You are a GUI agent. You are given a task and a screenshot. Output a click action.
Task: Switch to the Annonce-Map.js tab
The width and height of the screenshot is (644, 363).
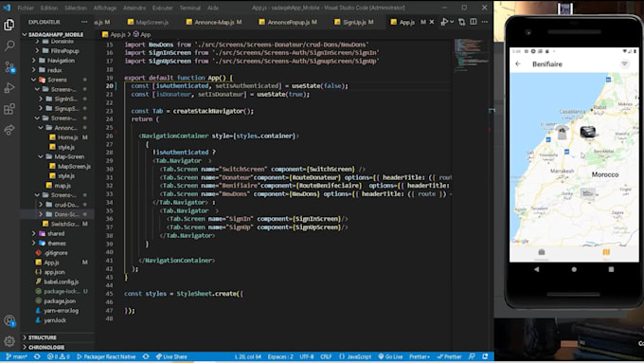coord(214,22)
